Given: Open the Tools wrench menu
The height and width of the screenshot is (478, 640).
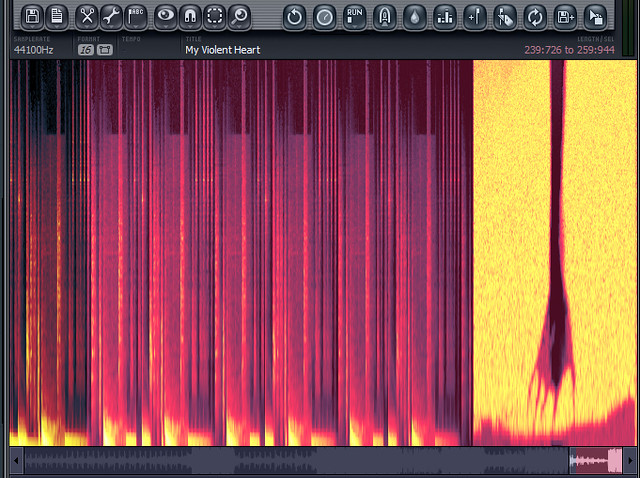Looking at the screenshot, I should pyautogui.click(x=111, y=17).
